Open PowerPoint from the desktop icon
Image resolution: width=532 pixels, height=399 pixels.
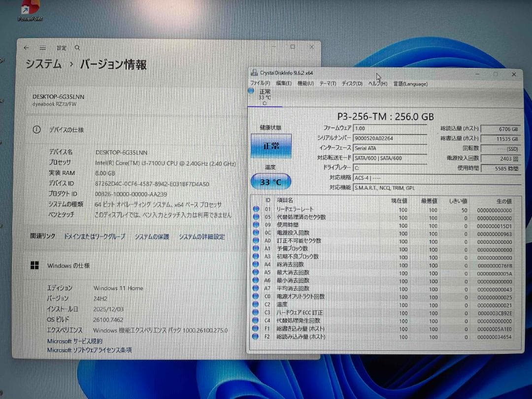(x=28, y=9)
